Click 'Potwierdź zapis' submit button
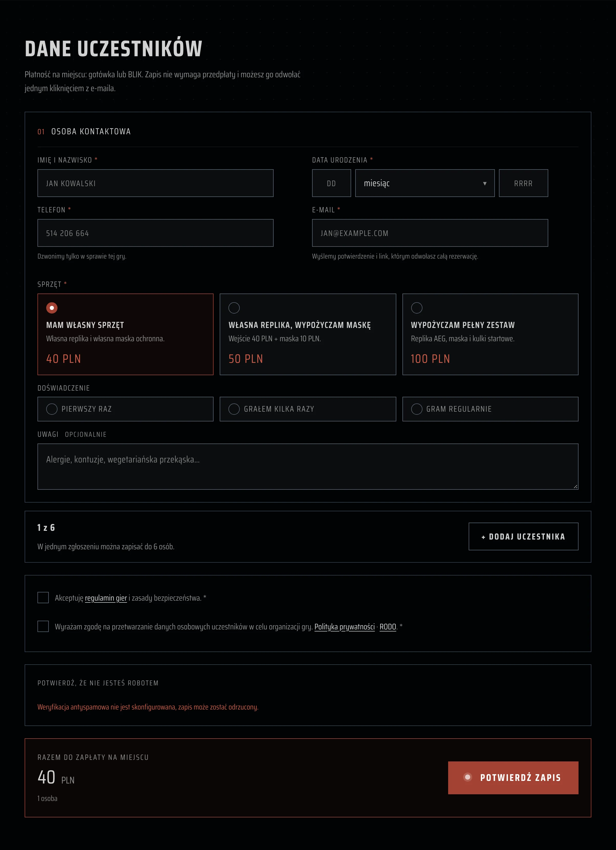 513,778
